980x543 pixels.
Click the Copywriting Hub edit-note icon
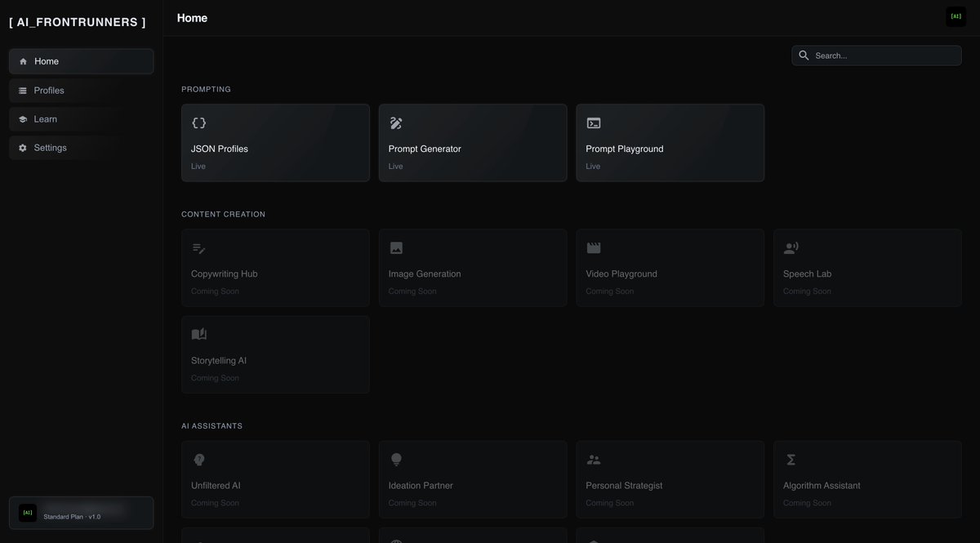pos(198,248)
